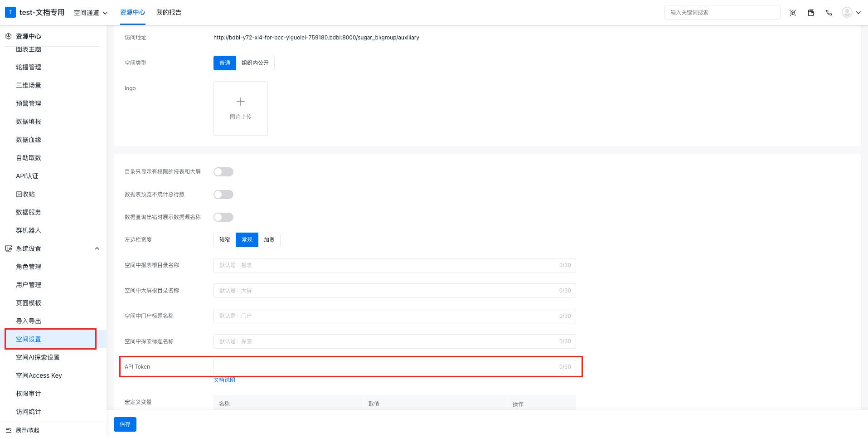Image resolution: width=868 pixels, height=438 pixels.
Task: Open 访问统计 in the sidebar
Action: (29, 412)
